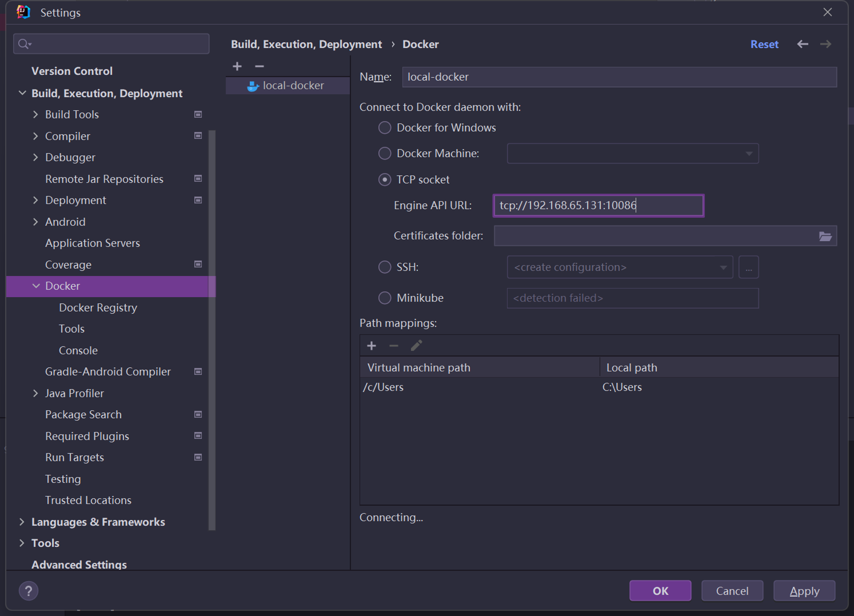The width and height of the screenshot is (854, 616).
Task: Select TCP socket radio button
Action: click(x=385, y=180)
